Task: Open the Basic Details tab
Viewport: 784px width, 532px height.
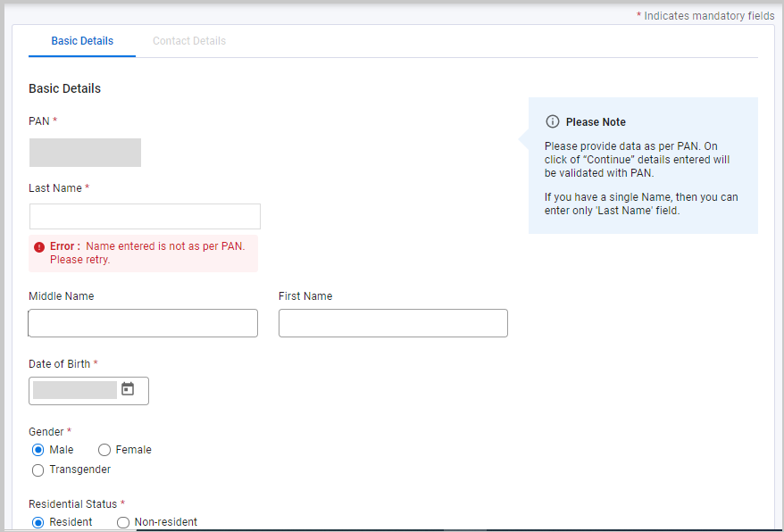Action: pos(82,41)
